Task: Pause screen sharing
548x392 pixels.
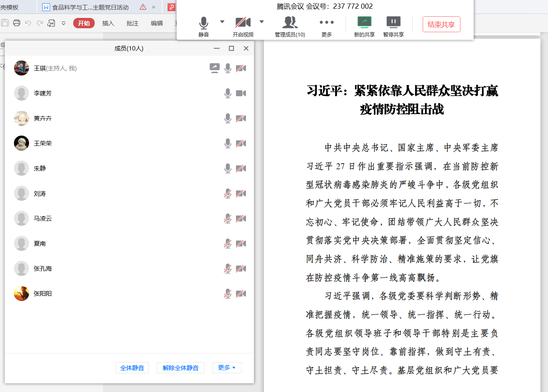Action: coord(393,22)
